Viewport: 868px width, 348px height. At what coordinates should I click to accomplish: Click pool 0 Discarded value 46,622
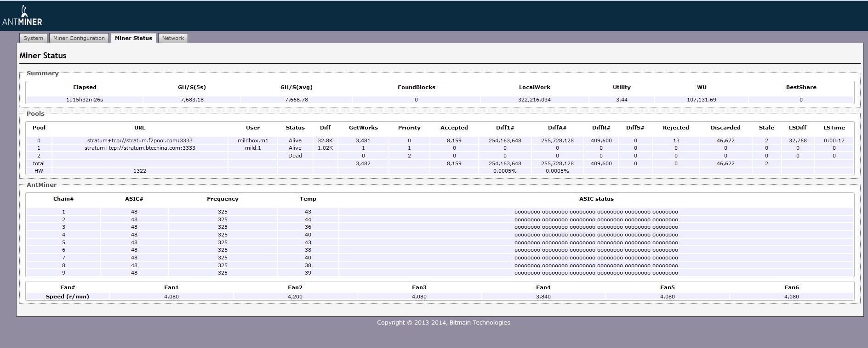(x=725, y=140)
